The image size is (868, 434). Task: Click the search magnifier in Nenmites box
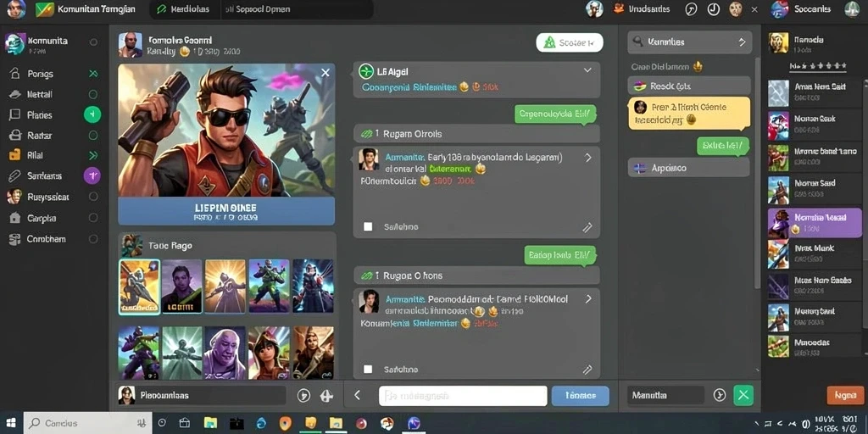click(637, 42)
